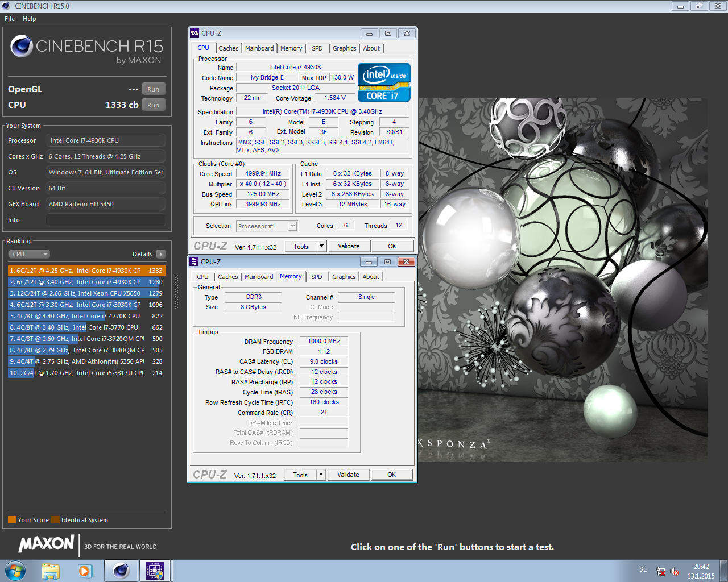Click Validate in lower CPU-Z window
The width and height of the screenshot is (728, 582).
(348, 475)
